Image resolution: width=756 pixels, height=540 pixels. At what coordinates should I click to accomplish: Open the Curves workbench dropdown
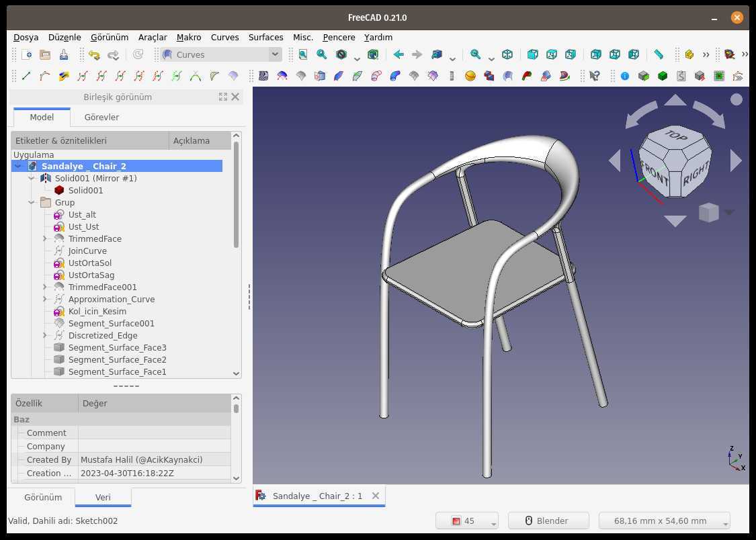pyautogui.click(x=221, y=54)
